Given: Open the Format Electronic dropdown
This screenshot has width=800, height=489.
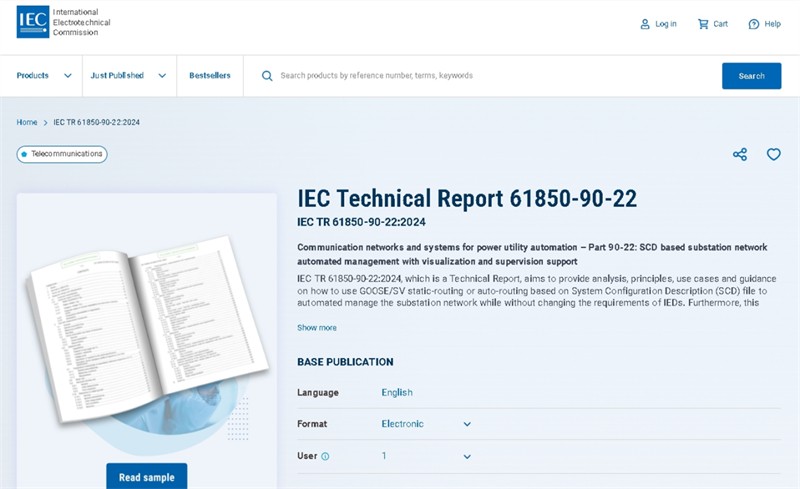Looking at the screenshot, I should (x=426, y=424).
